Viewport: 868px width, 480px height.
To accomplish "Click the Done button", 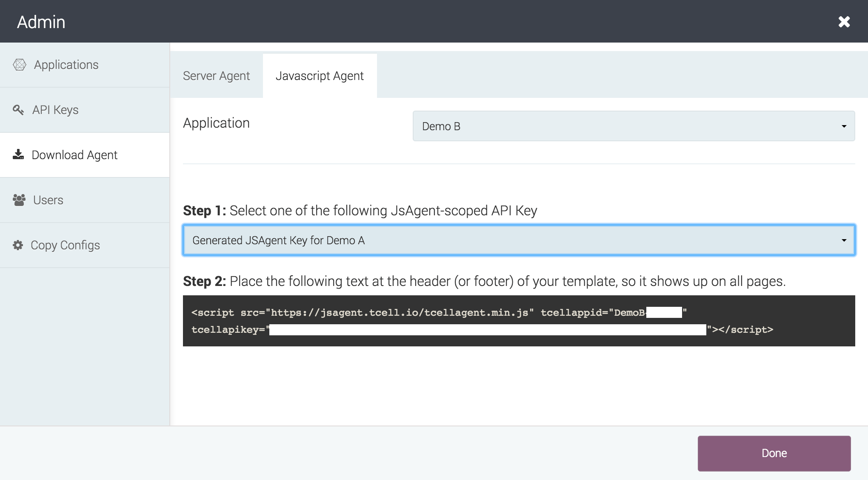I will point(774,453).
